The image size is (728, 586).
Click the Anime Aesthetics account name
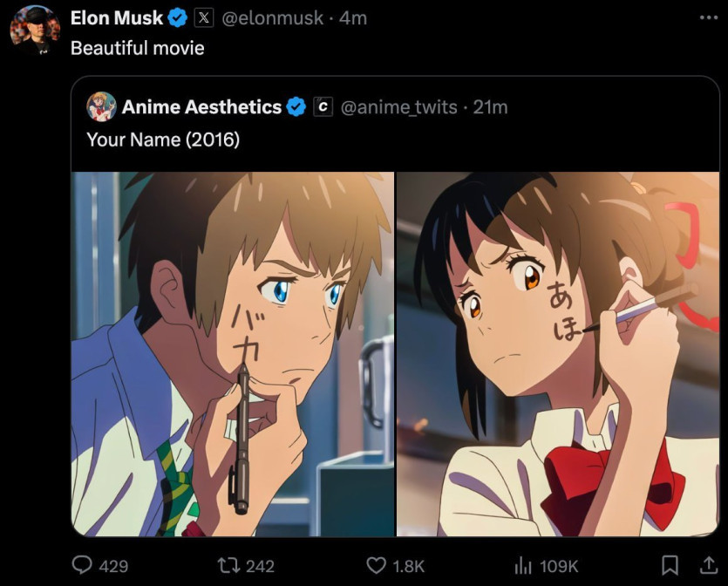(x=201, y=107)
